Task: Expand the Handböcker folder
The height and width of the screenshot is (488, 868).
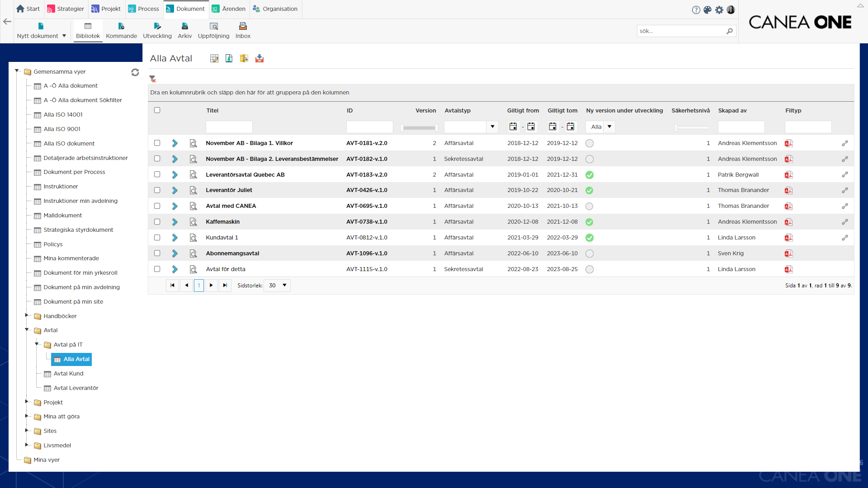Action: pos(27,315)
